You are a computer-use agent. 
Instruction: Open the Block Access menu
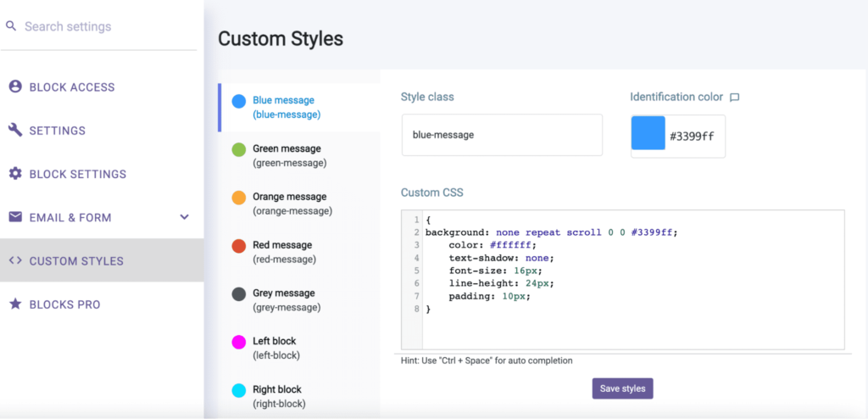pyautogui.click(x=102, y=87)
